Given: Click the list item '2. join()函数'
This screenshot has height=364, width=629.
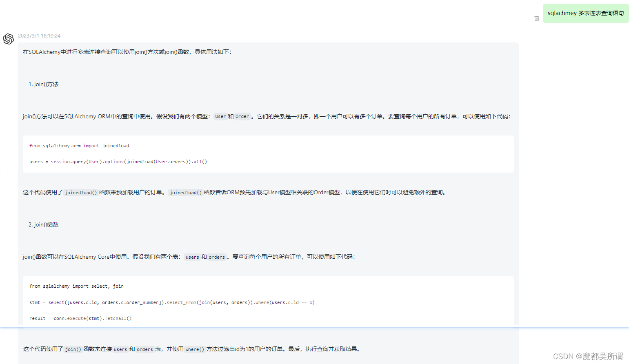Looking at the screenshot, I should [x=44, y=224].
